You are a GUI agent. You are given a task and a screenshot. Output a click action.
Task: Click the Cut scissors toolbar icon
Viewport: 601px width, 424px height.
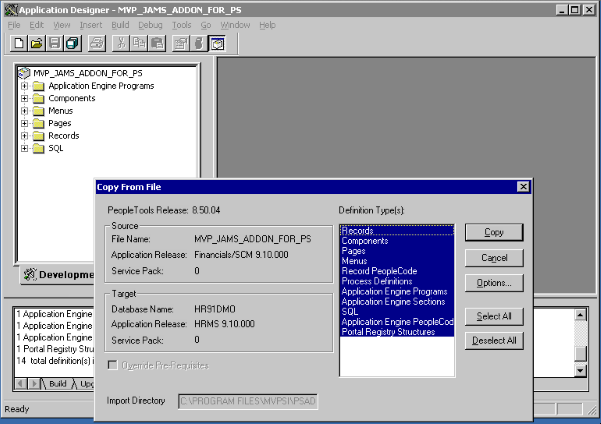pos(121,43)
